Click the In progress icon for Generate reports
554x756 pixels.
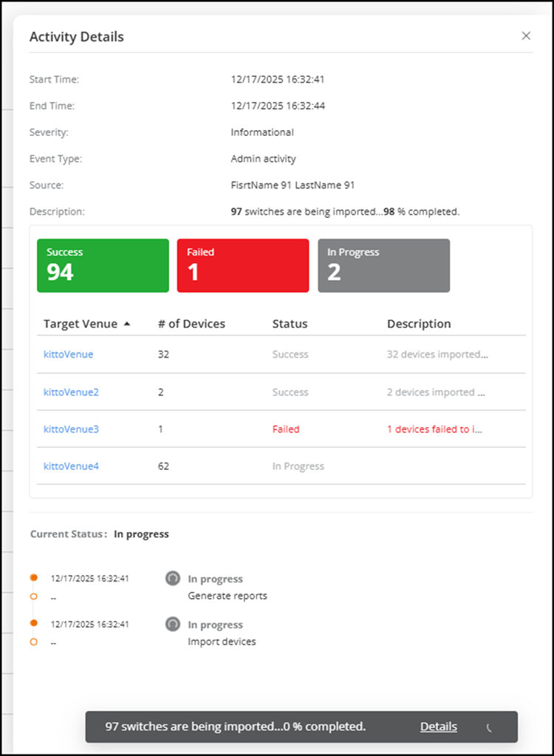pyautogui.click(x=172, y=579)
